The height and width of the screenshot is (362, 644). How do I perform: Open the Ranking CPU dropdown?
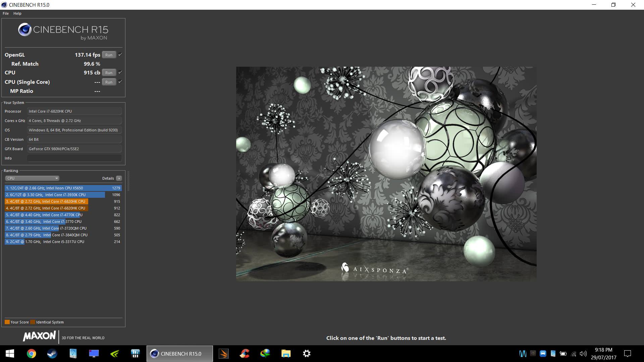pyautogui.click(x=32, y=178)
